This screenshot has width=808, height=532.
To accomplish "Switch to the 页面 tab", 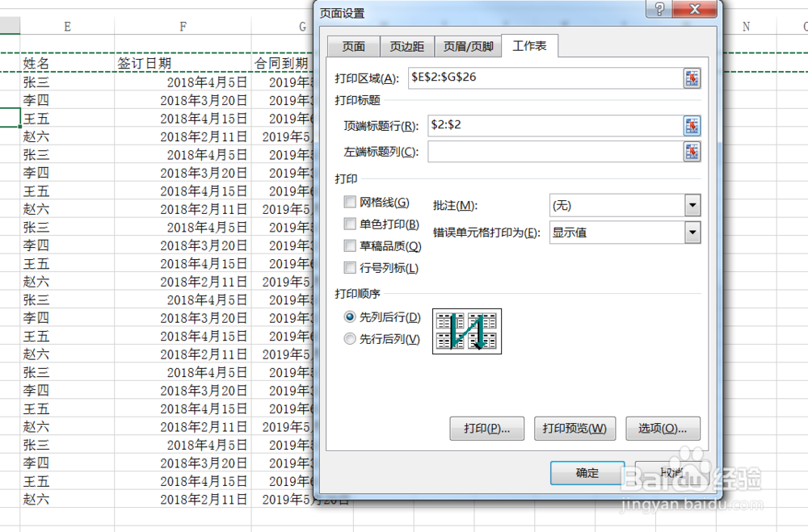I will (x=351, y=46).
